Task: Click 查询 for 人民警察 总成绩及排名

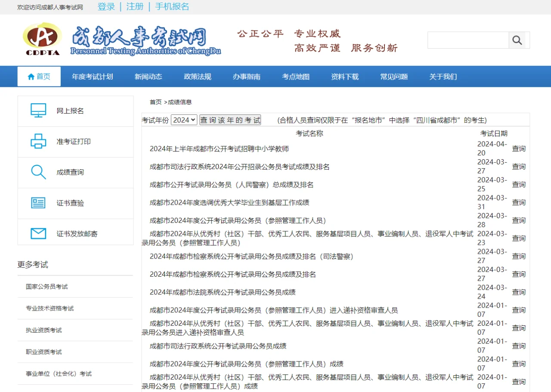Action: pyautogui.click(x=519, y=185)
